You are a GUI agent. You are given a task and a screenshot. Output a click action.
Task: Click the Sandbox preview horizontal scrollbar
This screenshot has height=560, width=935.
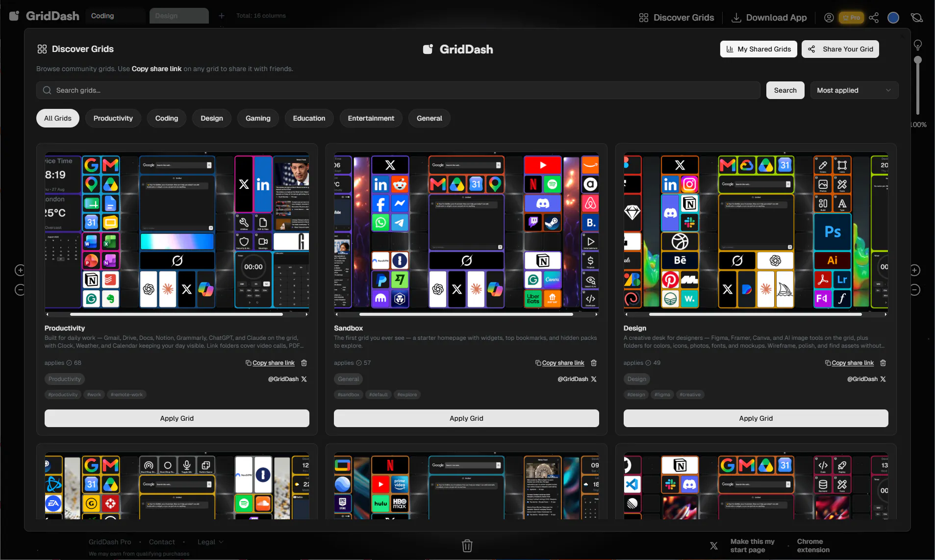(466, 314)
